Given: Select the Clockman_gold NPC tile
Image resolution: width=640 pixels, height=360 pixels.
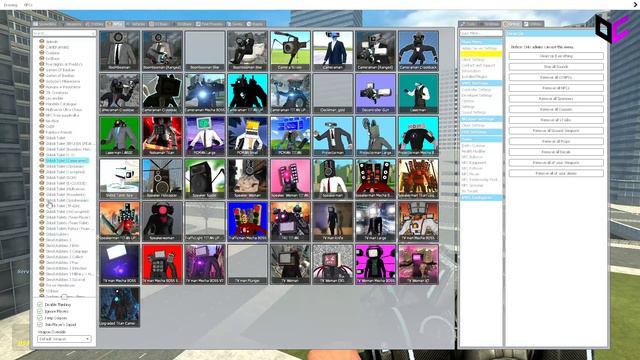Looking at the screenshot, I should click(333, 93).
